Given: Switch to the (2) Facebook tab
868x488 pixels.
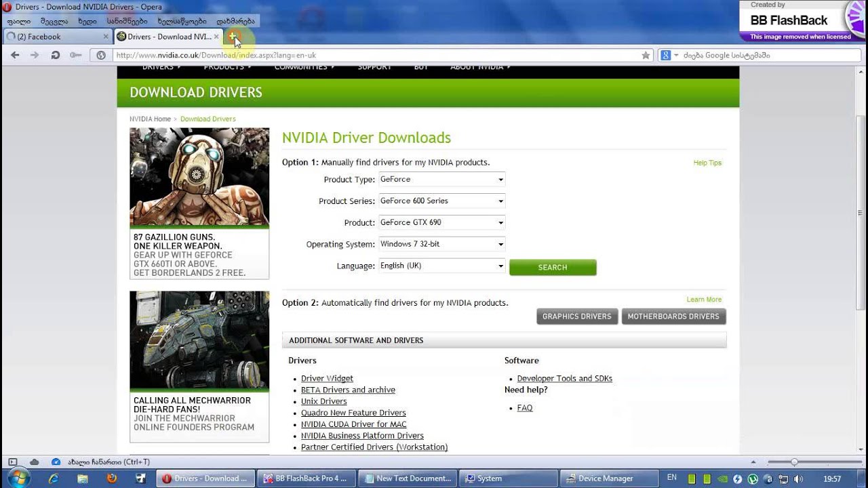Looking at the screenshot, I should click(x=56, y=37).
